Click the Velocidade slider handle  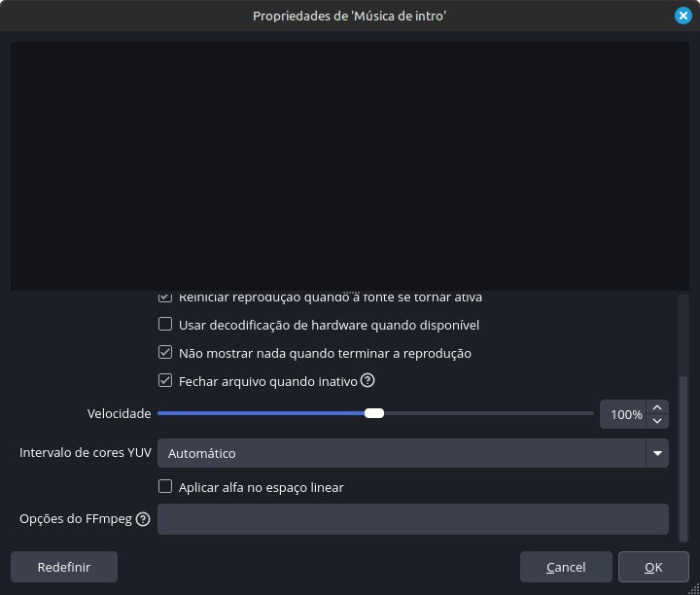point(374,413)
